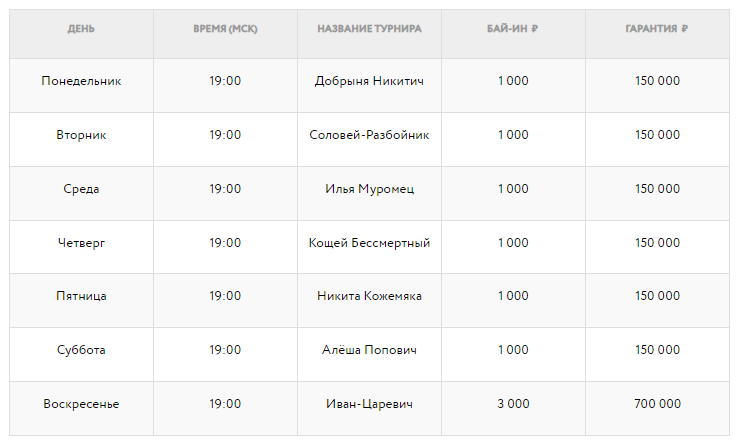
Task: Select the Никита Кожемяка tournament name
Action: pyautogui.click(x=369, y=297)
